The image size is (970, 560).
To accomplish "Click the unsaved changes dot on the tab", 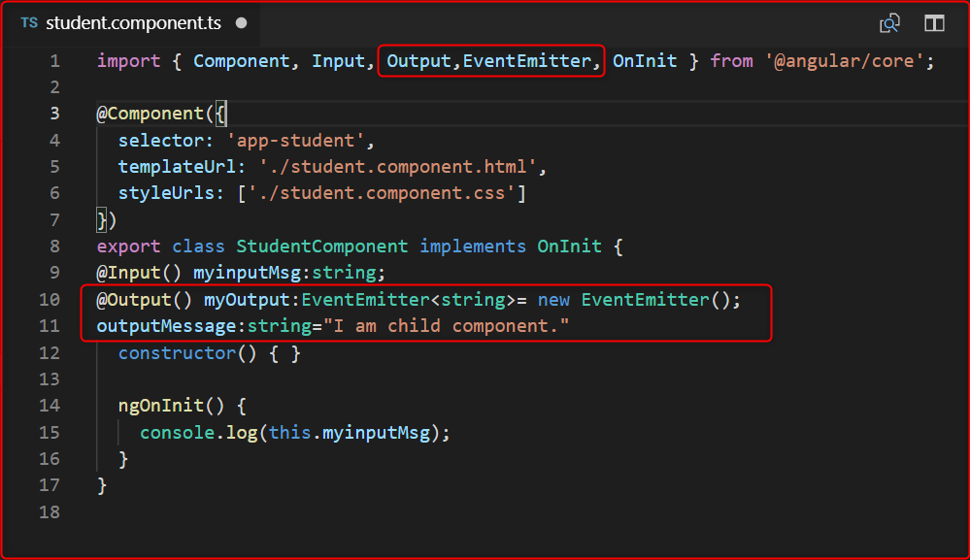I will click(240, 22).
